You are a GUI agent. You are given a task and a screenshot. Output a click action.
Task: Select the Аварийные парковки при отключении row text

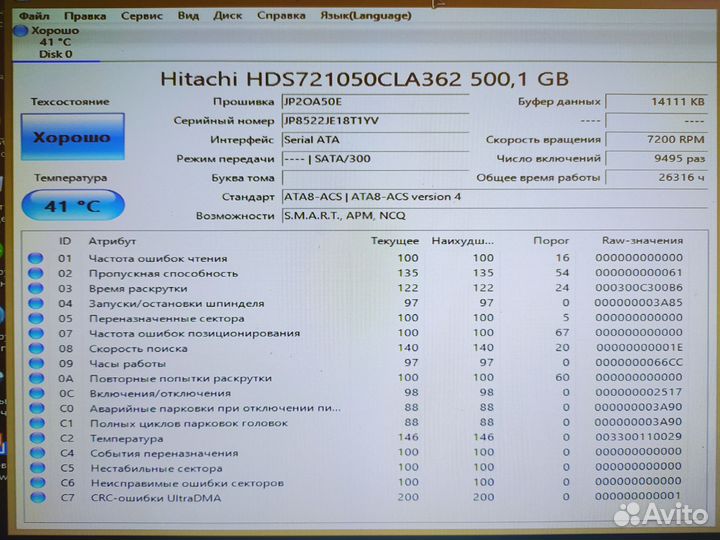(215, 409)
